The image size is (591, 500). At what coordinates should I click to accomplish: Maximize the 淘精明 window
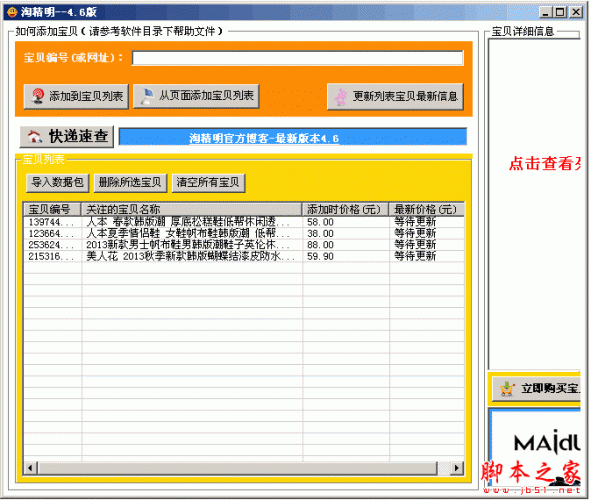560,12
